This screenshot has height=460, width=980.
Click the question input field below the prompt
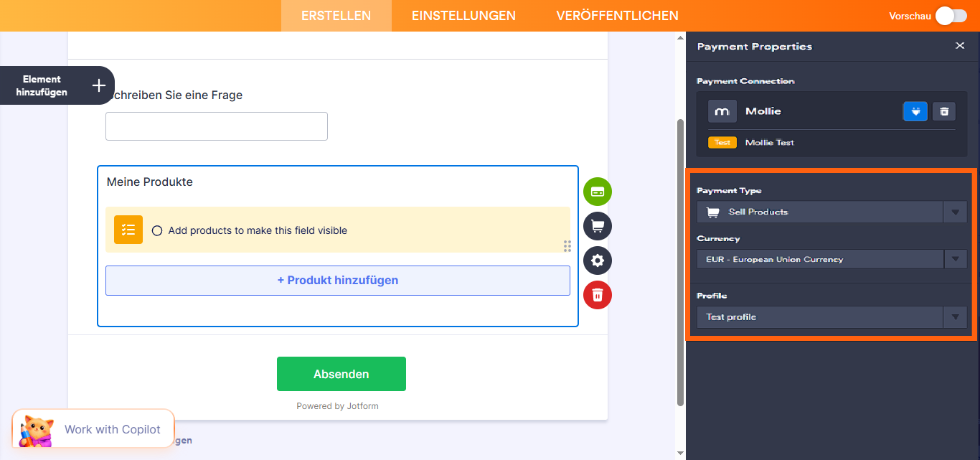pyautogui.click(x=216, y=126)
